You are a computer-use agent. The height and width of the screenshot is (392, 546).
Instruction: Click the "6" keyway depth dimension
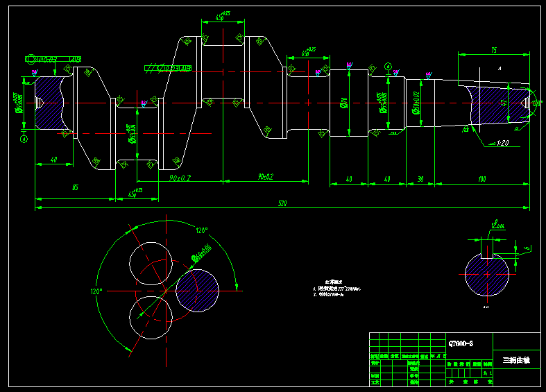(527, 248)
